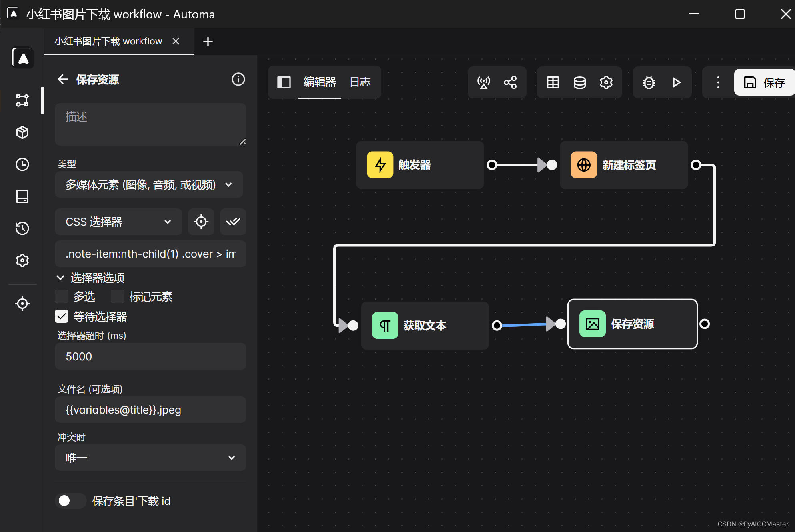Uncheck the 等待选择器 checkbox
The height and width of the screenshot is (532, 795).
tap(62, 316)
